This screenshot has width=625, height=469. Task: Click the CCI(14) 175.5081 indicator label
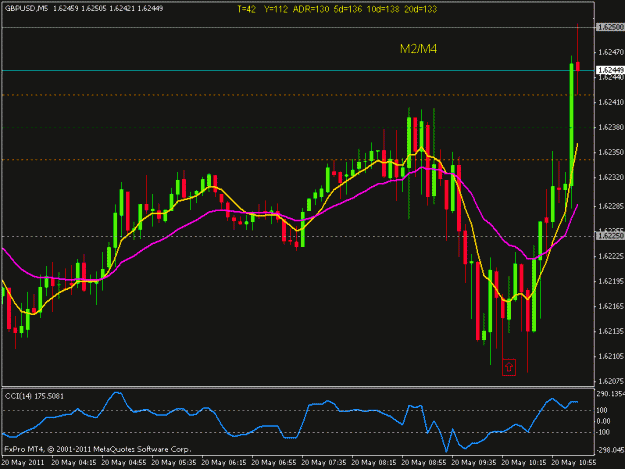34,396
